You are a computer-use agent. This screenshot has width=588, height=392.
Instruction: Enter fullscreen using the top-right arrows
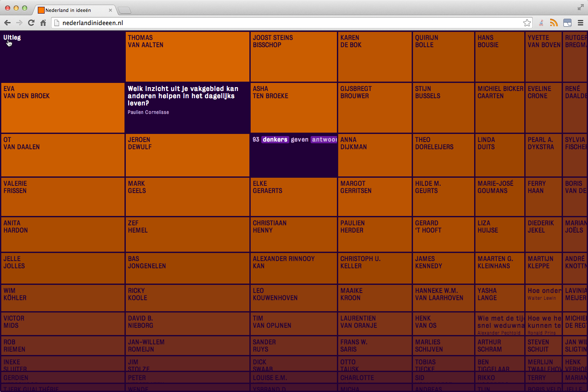(580, 7)
